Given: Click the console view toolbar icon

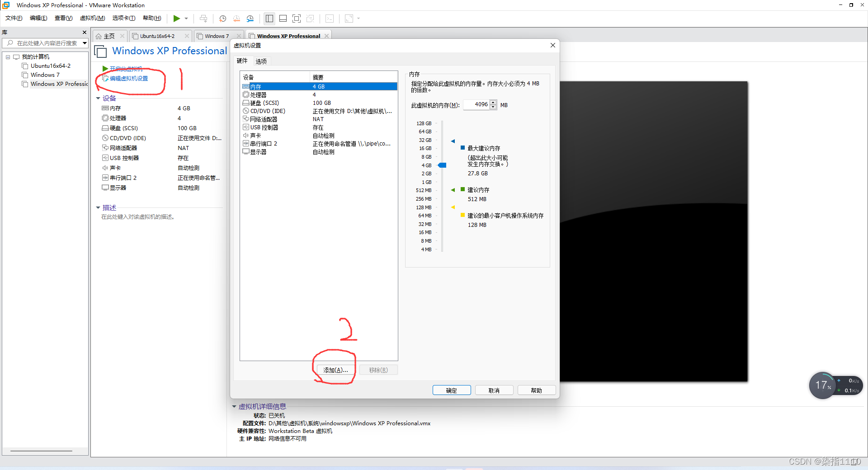Looking at the screenshot, I should click(330, 19).
